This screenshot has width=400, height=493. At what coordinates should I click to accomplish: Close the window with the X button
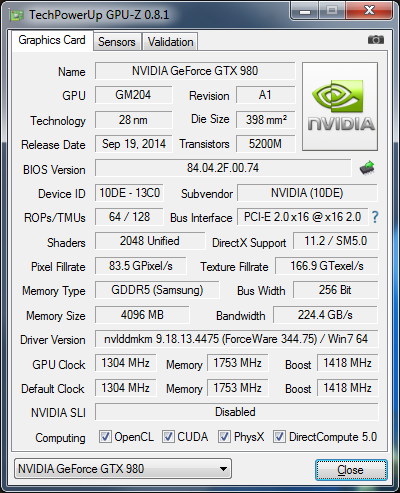(369, 11)
